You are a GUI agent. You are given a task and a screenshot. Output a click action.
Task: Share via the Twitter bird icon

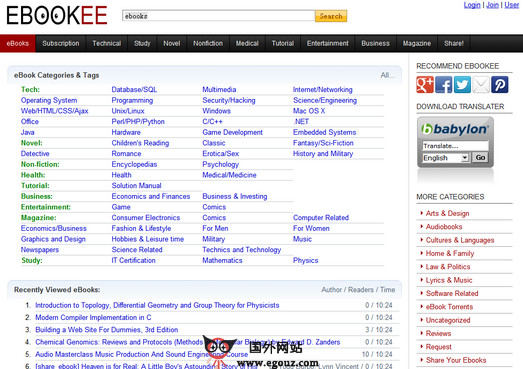coord(462,84)
